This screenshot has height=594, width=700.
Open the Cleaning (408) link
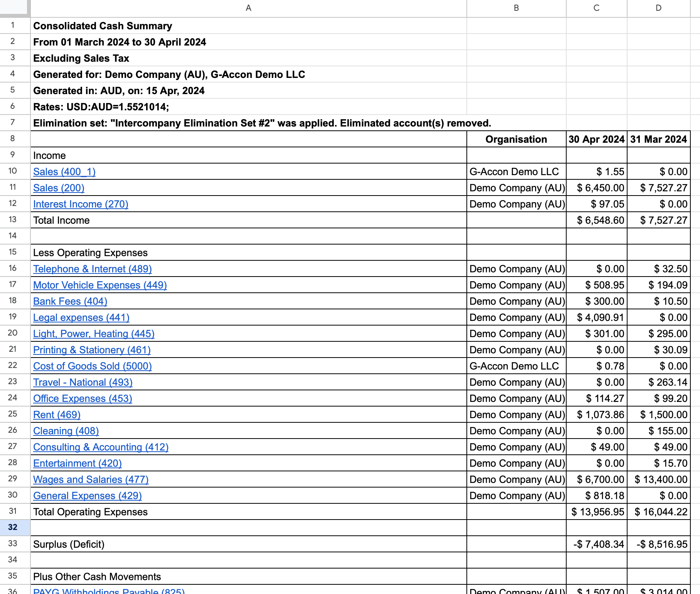click(x=66, y=431)
